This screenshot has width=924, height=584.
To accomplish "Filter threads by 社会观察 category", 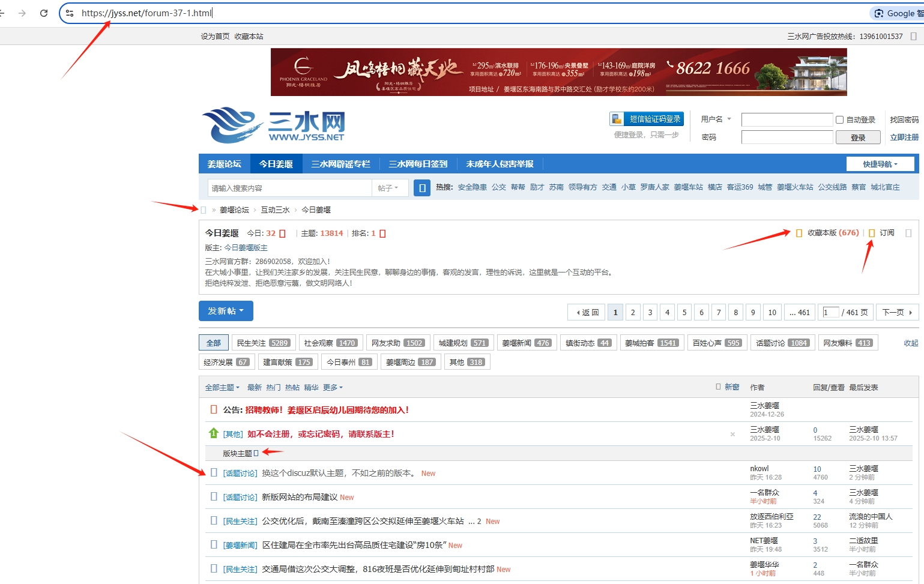I will tap(331, 343).
